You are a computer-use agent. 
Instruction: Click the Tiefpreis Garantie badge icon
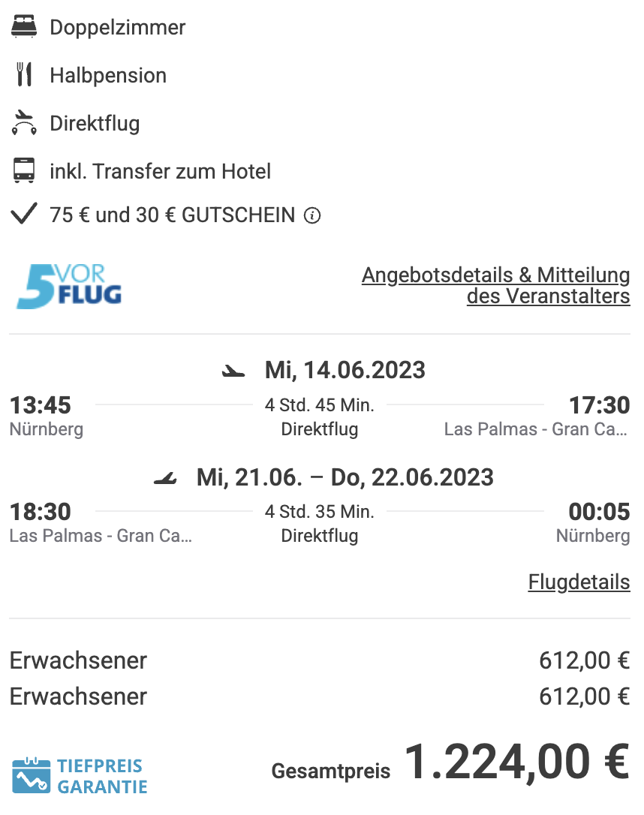(32, 775)
